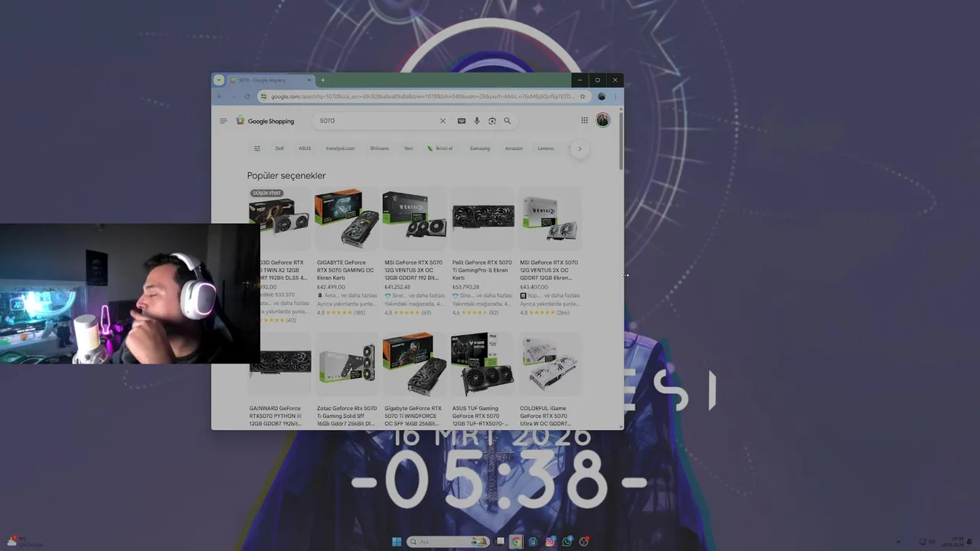
Task: Open the filter sliders icon
Action: coord(257,148)
